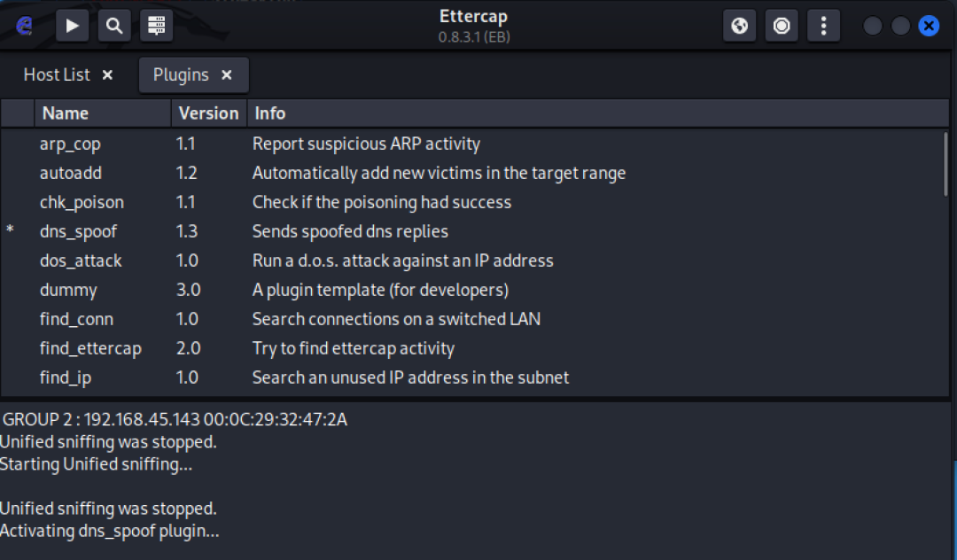
Task: Sort plugins by the Version column
Action: pos(208,113)
